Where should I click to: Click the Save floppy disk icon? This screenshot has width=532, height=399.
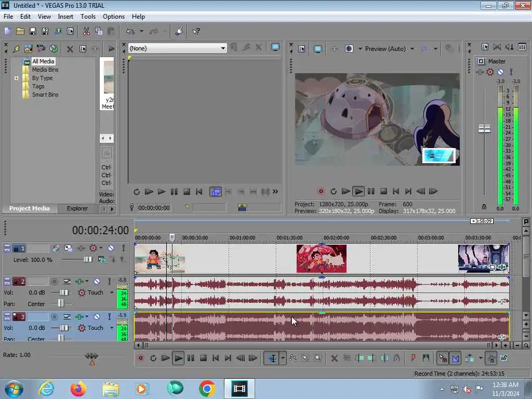point(33,31)
